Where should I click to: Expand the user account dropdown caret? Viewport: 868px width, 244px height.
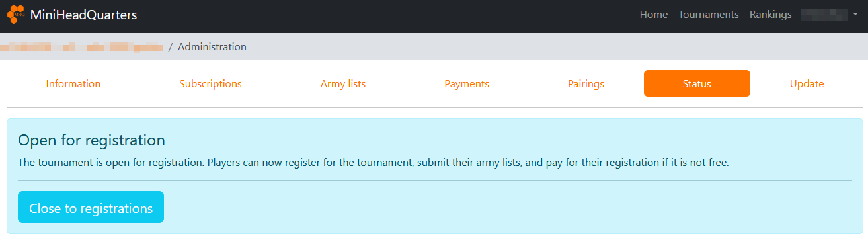[x=854, y=15]
